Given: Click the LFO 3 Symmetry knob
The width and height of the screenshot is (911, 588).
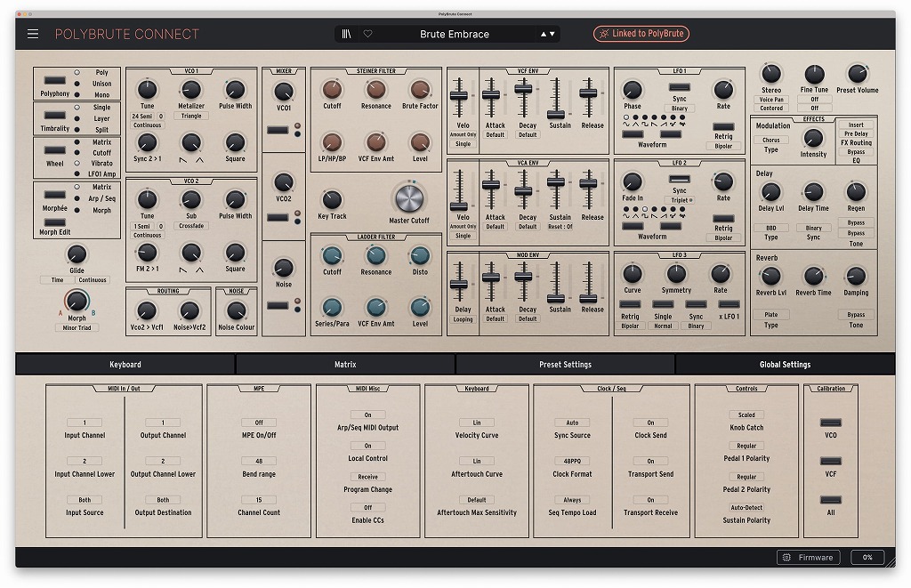Looking at the screenshot, I should tap(676, 274).
